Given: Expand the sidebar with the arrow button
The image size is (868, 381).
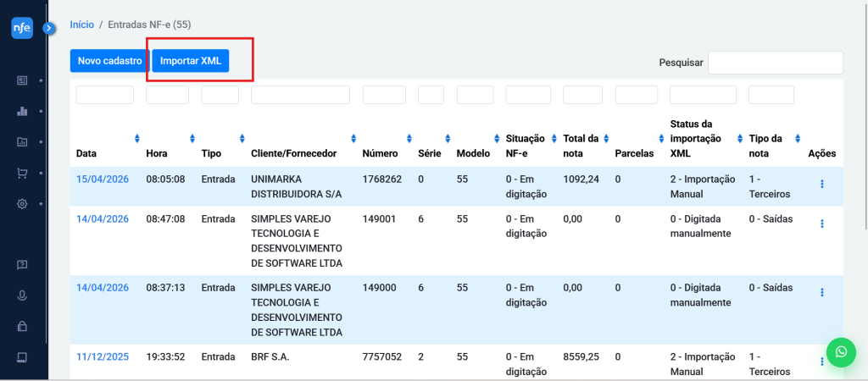Looking at the screenshot, I should coord(49,28).
